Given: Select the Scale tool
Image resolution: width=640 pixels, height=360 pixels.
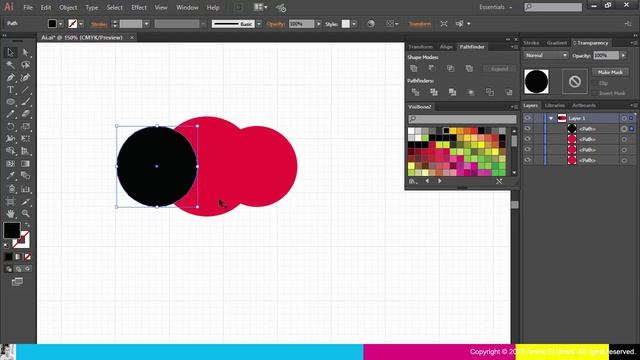Looking at the screenshot, I should pos(25,127).
